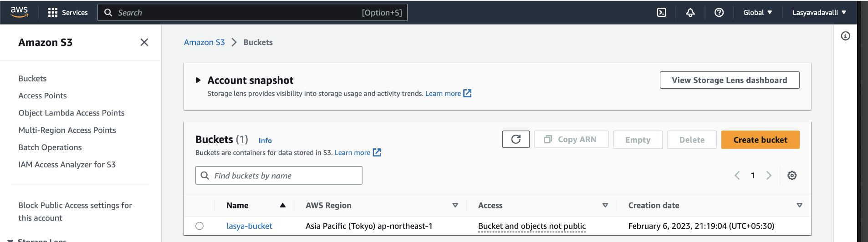Open external link icon beside Account snapshot Learn more
Screen dimensions: 868x242
(x=467, y=93)
